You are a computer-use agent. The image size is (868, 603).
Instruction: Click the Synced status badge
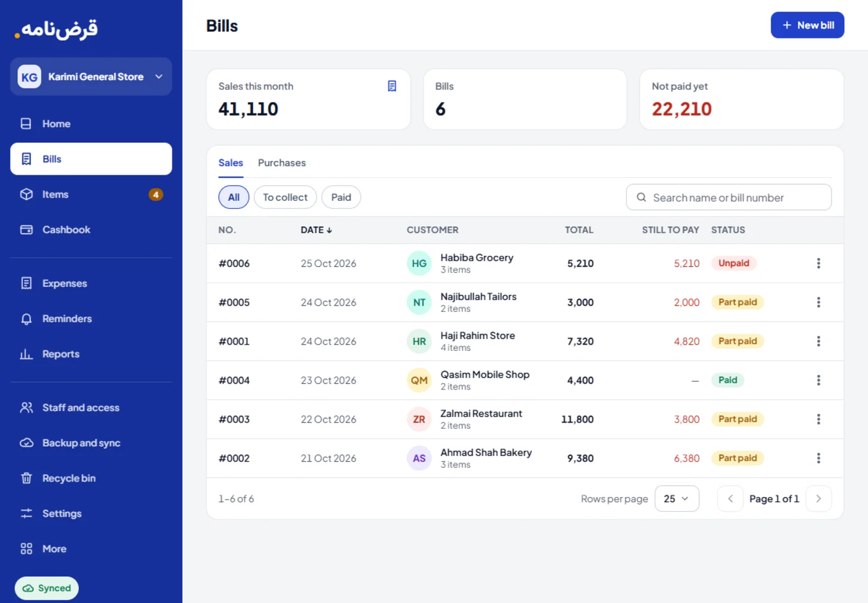pos(46,588)
